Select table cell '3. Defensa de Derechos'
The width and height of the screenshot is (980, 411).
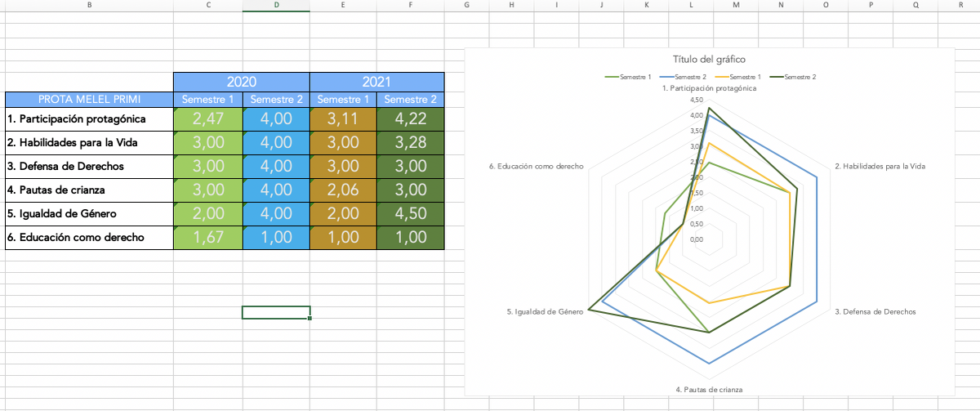click(89, 167)
